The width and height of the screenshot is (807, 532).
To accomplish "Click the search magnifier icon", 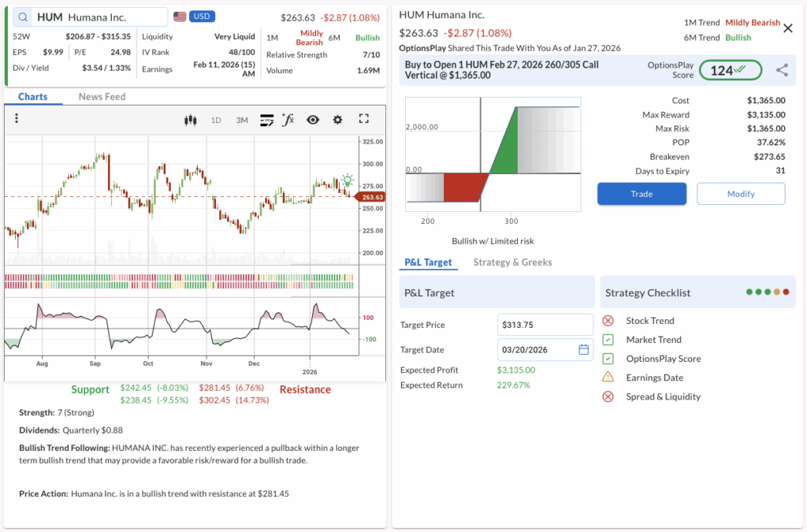I will click(22, 17).
